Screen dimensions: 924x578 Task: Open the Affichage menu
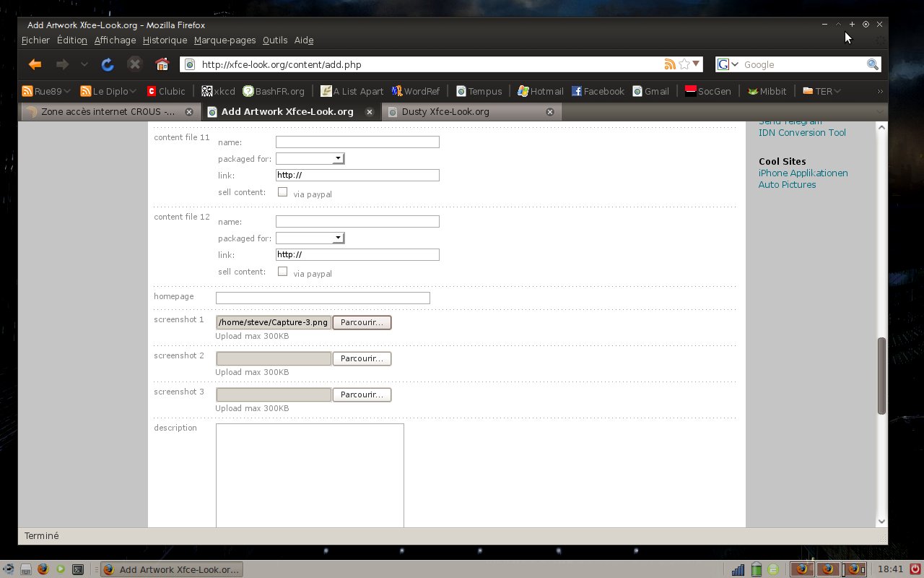pos(115,40)
